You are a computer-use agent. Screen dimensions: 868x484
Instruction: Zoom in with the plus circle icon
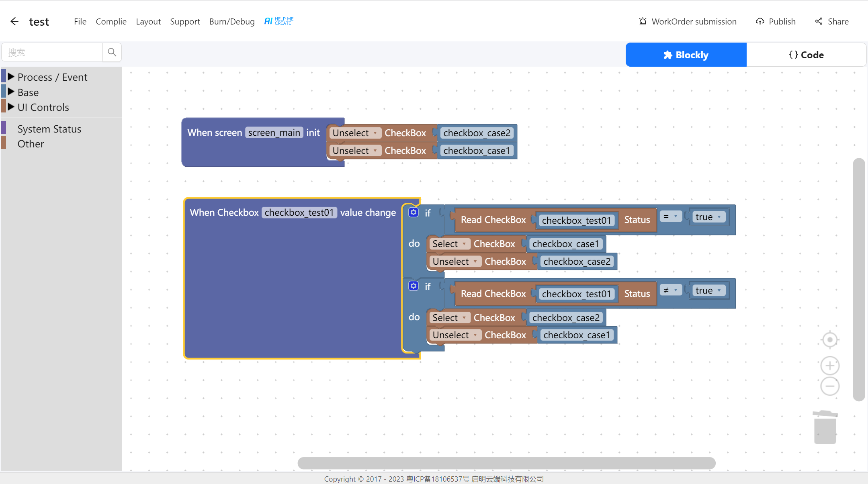830,366
